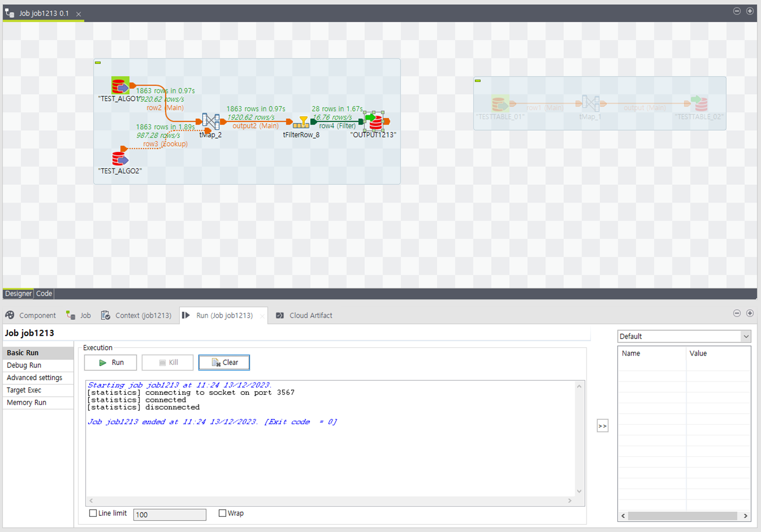Click the Line limit value field
The height and width of the screenshot is (532, 761).
pos(170,515)
